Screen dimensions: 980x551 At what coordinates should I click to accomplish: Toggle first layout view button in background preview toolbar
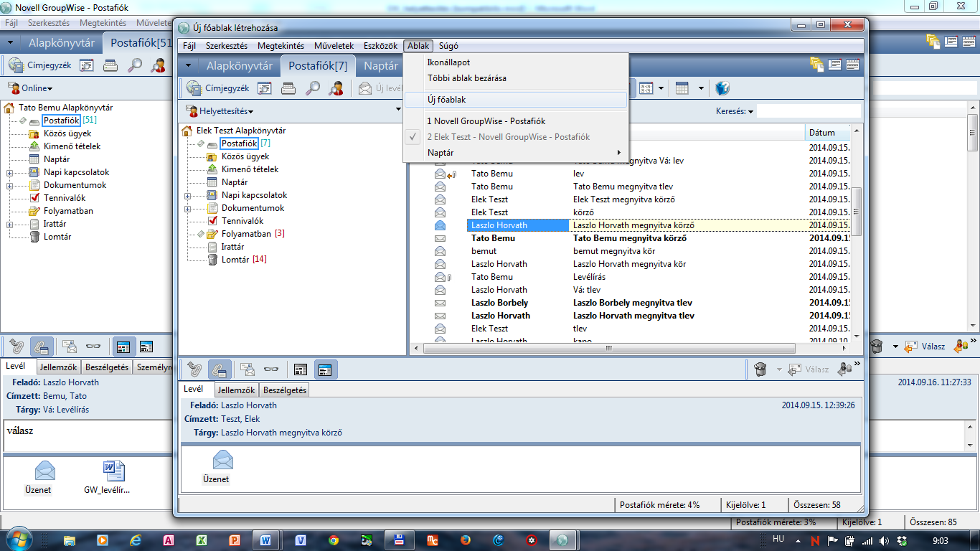(123, 347)
